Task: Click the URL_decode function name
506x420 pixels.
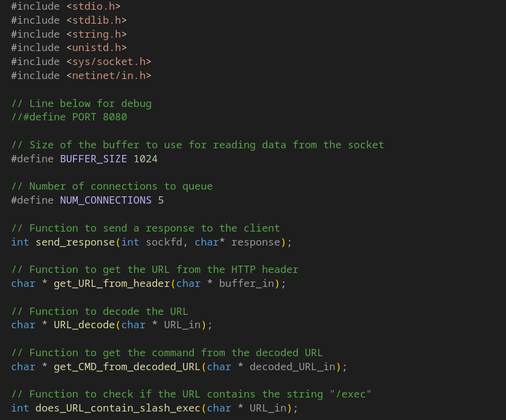Action: coord(84,325)
